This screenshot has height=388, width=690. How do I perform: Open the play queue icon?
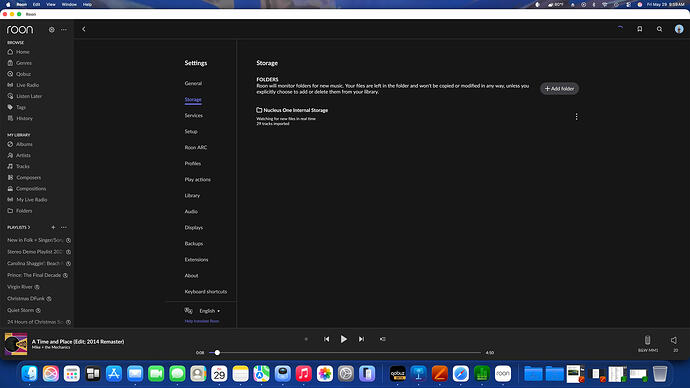pos(382,339)
